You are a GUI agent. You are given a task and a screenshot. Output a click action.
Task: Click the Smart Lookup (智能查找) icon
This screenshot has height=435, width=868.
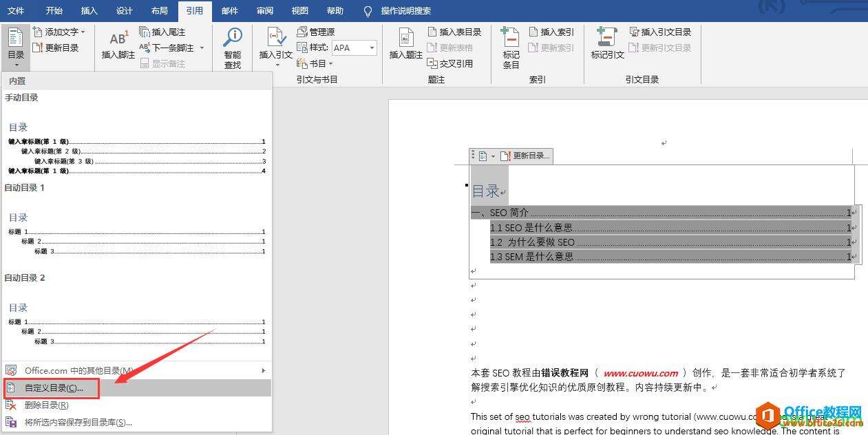tap(233, 39)
